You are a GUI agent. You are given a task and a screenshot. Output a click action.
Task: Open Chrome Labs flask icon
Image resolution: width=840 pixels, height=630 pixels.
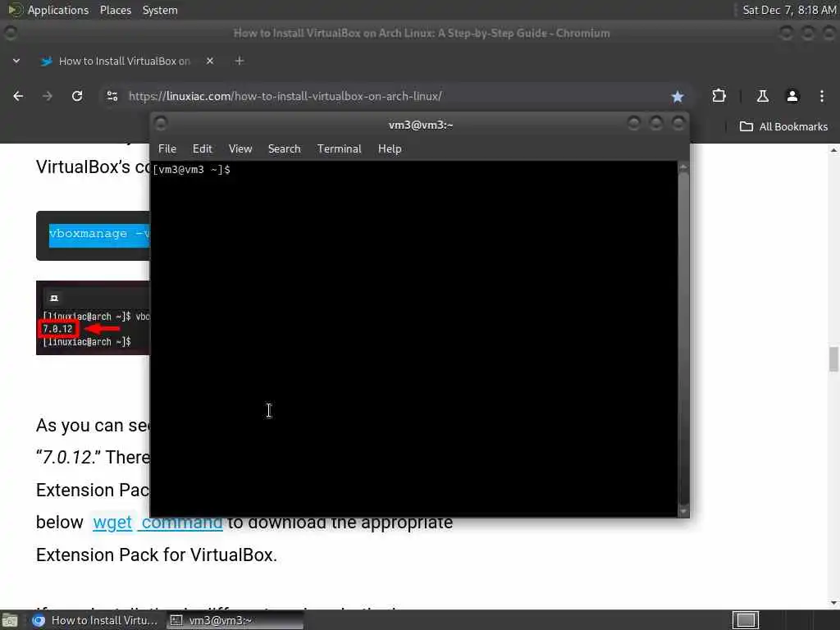click(762, 96)
